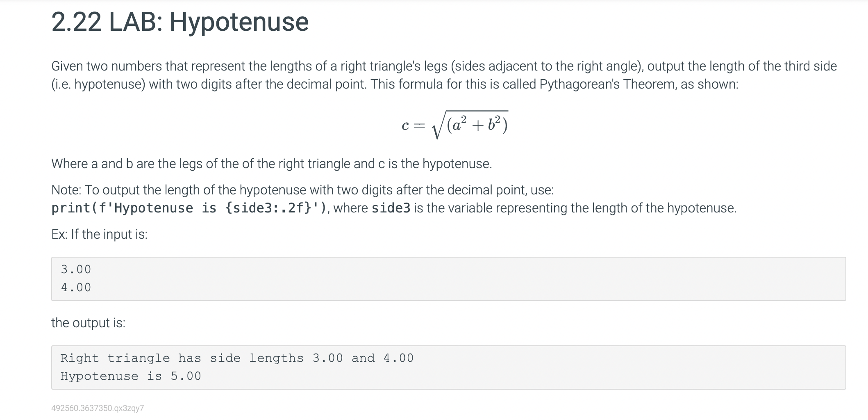Click the lab ID 492560.3637350.qx3zqy7
Screen dimensions: 868x420
98,408
